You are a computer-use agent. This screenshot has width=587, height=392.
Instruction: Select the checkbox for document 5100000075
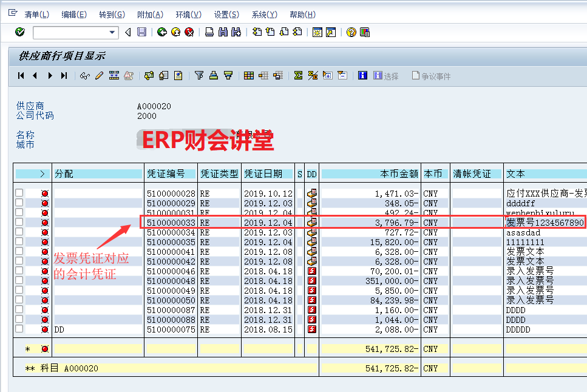pos(19,329)
